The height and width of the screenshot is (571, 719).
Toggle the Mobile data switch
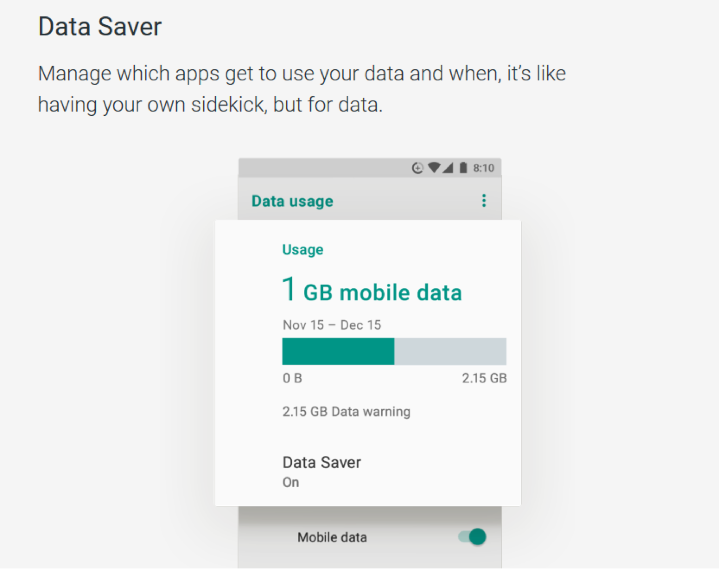coord(472,537)
